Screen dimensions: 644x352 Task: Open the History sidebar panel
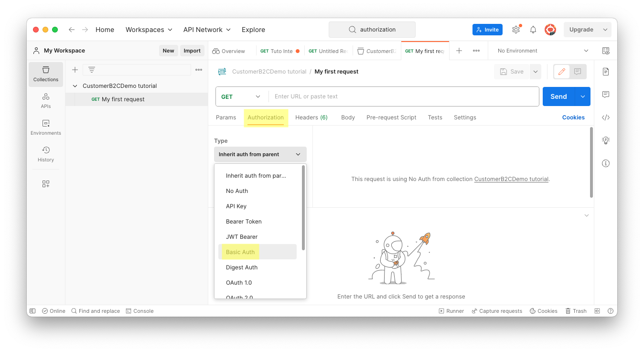click(x=46, y=154)
